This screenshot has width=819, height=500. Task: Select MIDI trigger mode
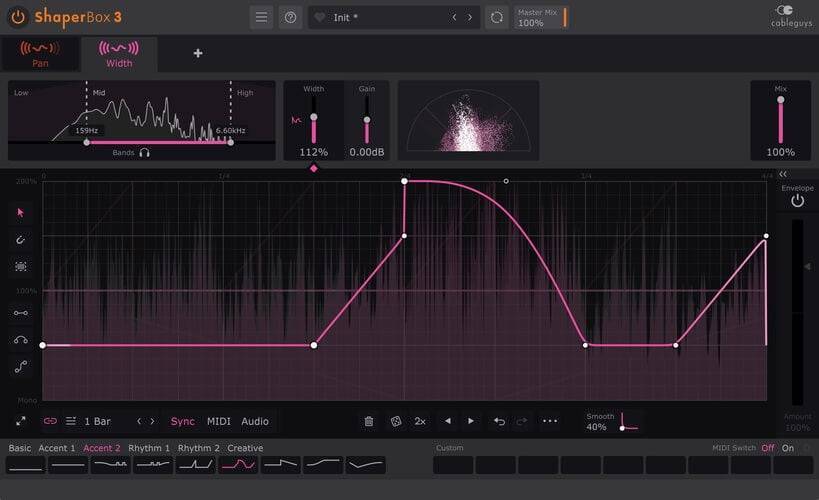click(218, 421)
